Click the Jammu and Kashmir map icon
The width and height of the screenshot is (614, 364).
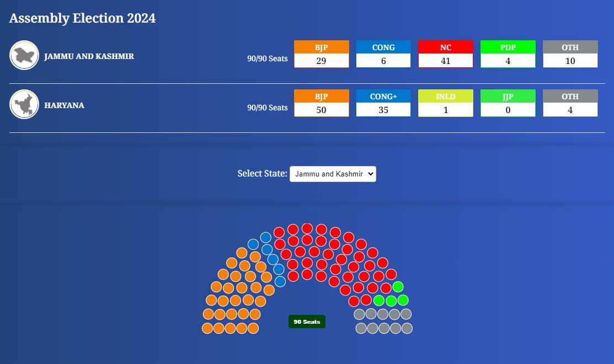pos(24,55)
